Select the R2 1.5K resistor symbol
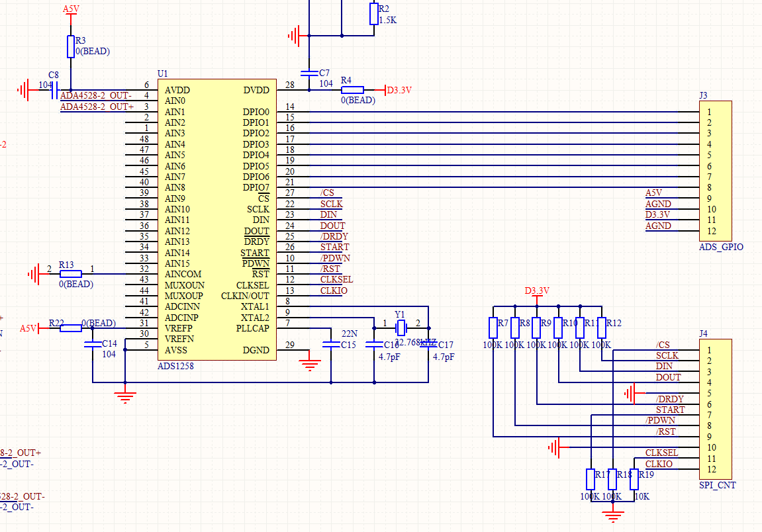This screenshot has width=762, height=532. tap(373, 14)
